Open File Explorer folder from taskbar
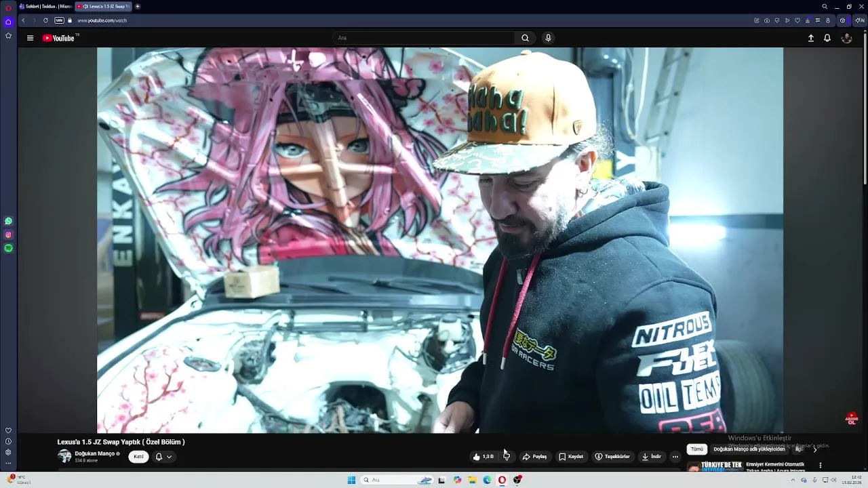 click(x=472, y=480)
